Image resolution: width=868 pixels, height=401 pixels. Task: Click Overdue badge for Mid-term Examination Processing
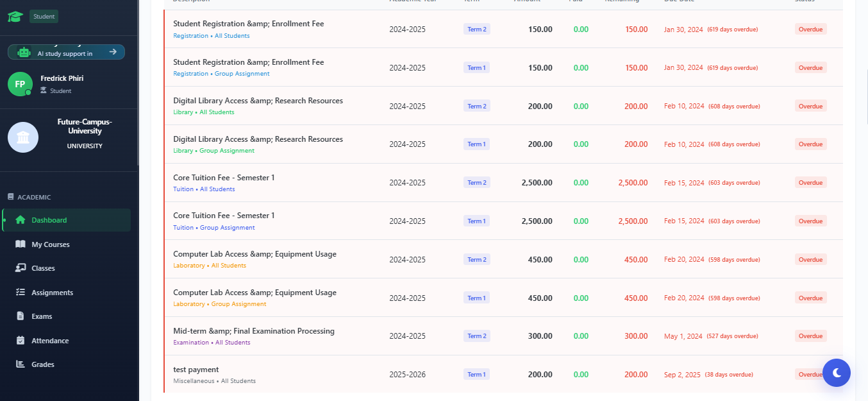(x=810, y=336)
